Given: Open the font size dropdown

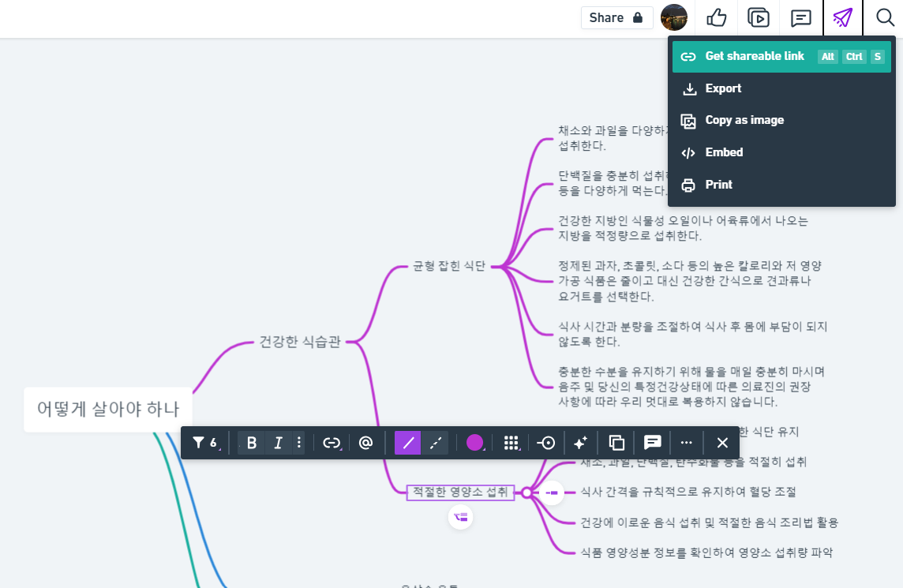Looking at the screenshot, I should pos(205,443).
